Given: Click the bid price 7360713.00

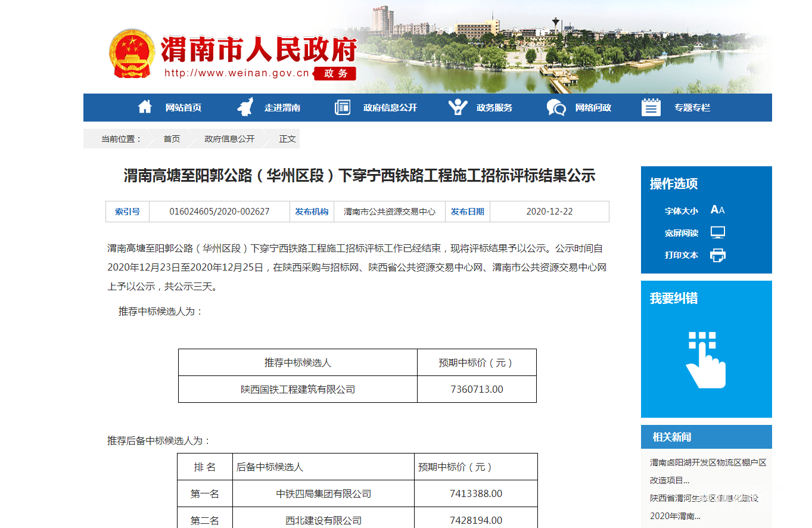Looking at the screenshot, I should pyautogui.click(x=477, y=389).
